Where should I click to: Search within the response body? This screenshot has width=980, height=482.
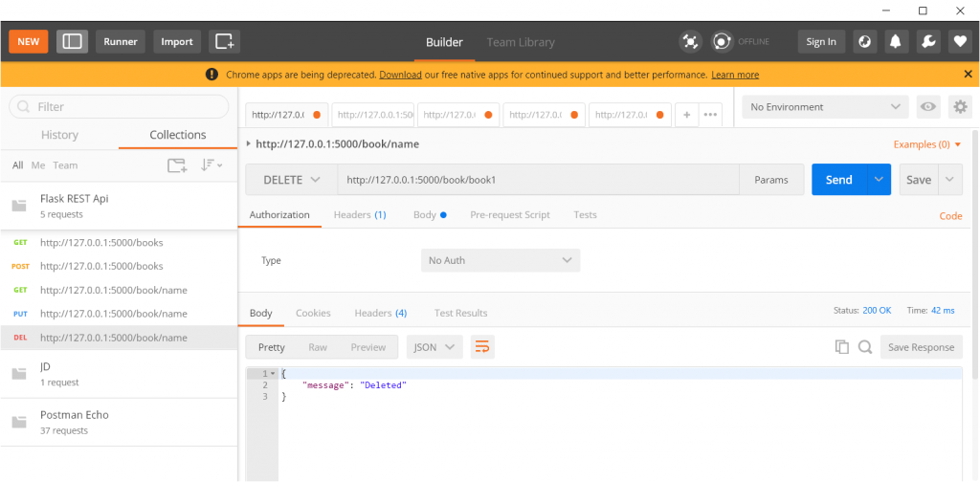tap(865, 347)
